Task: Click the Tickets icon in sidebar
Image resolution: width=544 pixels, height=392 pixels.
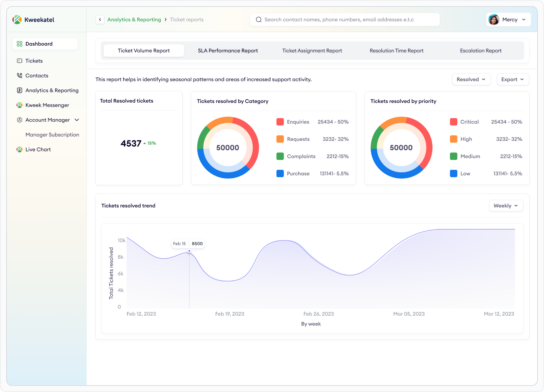Action: pyautogui.click(x=19, y=61)
